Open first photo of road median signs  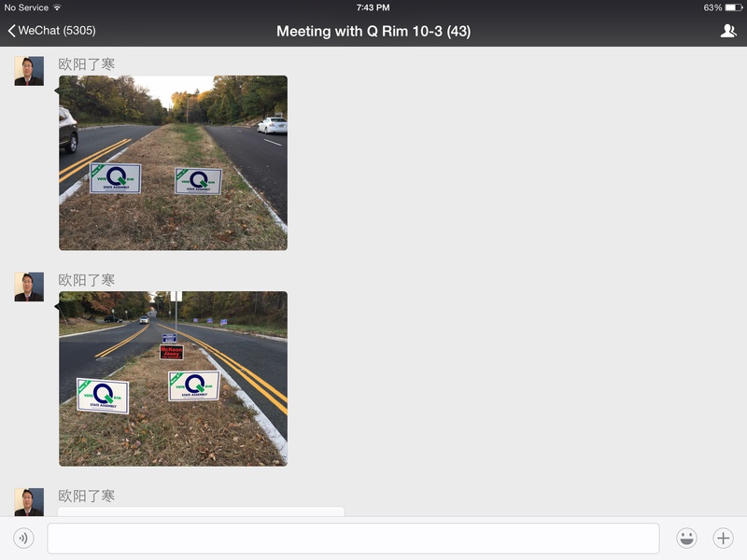(173, 162)
